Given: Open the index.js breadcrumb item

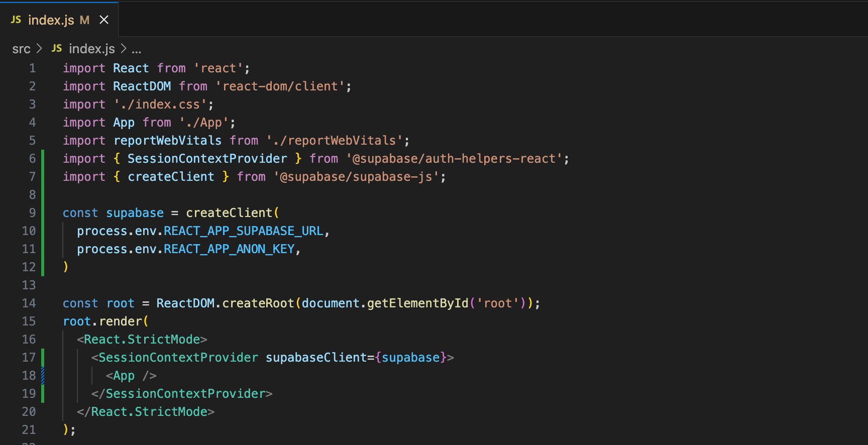Looking at the screenshot, I should point(91,49).
